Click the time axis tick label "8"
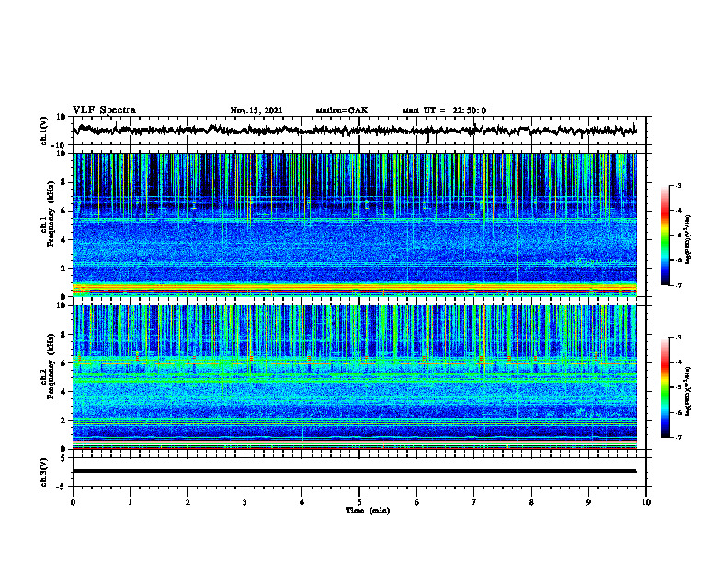Screen dimensions: 728x563 (x=531, y=502)
